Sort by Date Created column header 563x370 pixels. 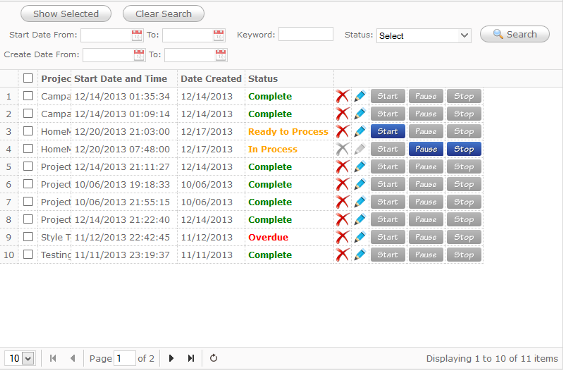[x=211, y=79]
